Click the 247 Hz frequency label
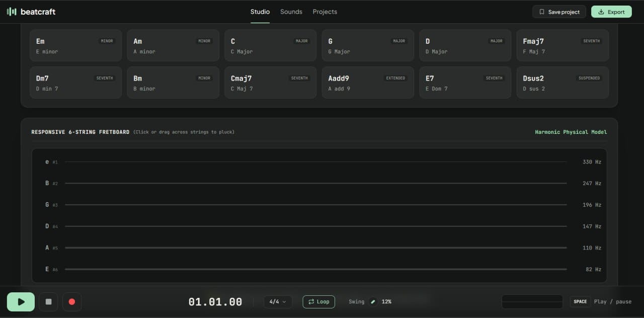Viewport: 644px width, 318px height. (592, 183)
